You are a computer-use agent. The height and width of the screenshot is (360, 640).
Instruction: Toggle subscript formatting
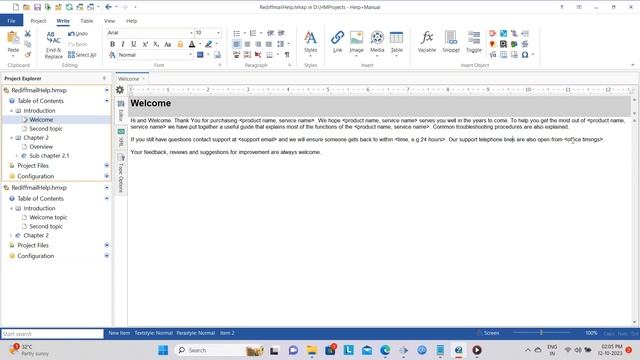[x=156, y=44]
